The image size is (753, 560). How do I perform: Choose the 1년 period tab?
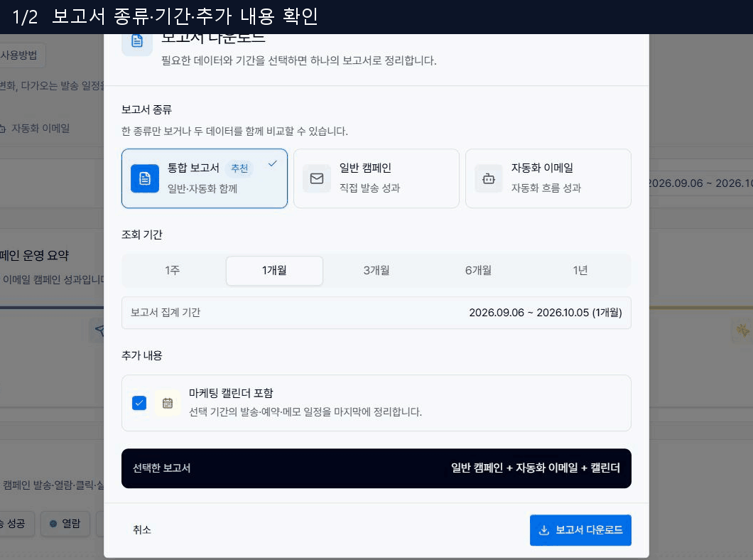580,270
